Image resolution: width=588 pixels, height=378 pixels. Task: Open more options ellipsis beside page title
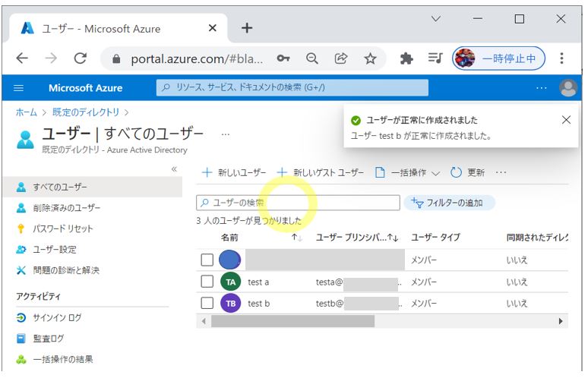point(226,134)
